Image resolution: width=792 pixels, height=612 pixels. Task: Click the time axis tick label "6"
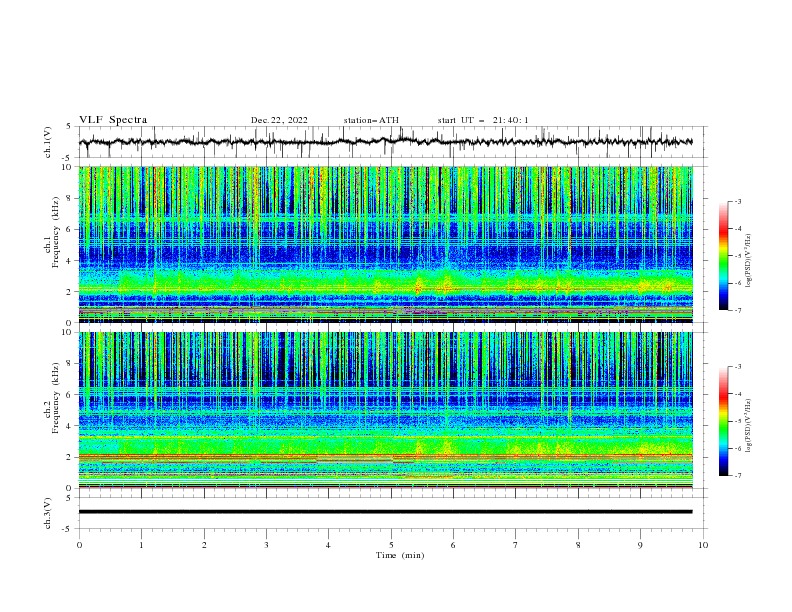click(453, 545)
